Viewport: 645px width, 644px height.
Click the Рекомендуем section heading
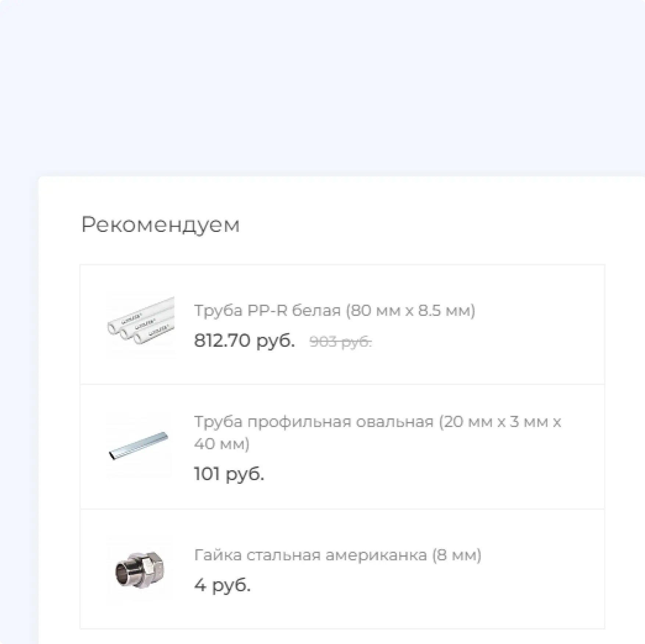pos(160,225)
